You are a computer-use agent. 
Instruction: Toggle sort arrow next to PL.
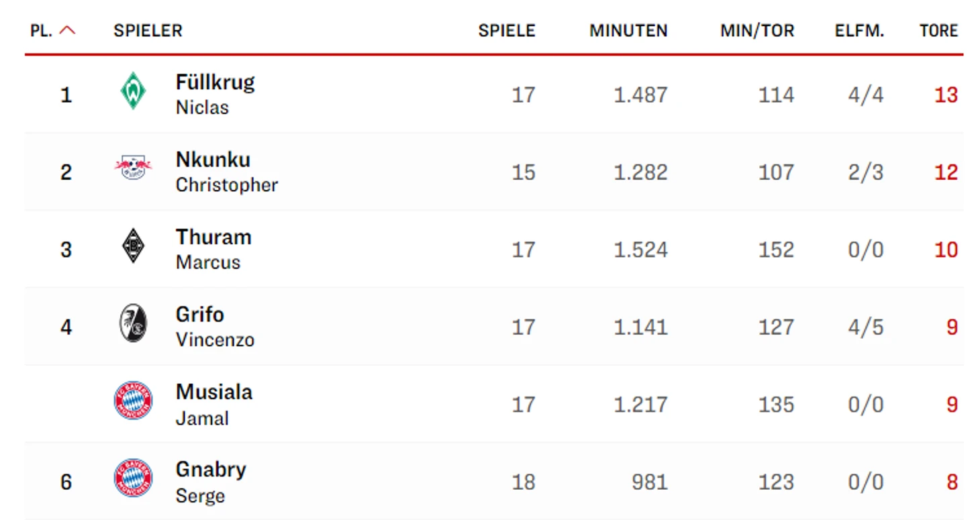(x=68, y=30)
